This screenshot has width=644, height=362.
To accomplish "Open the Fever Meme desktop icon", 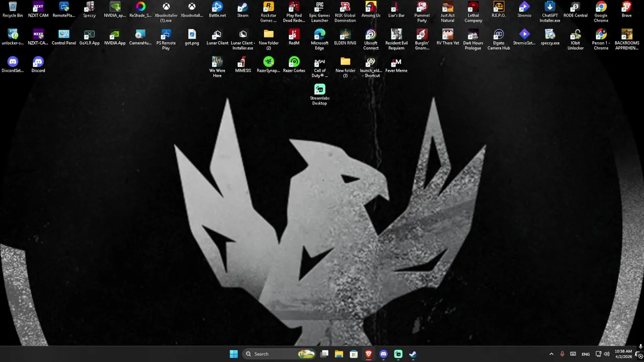I will [x=396, y=65].
